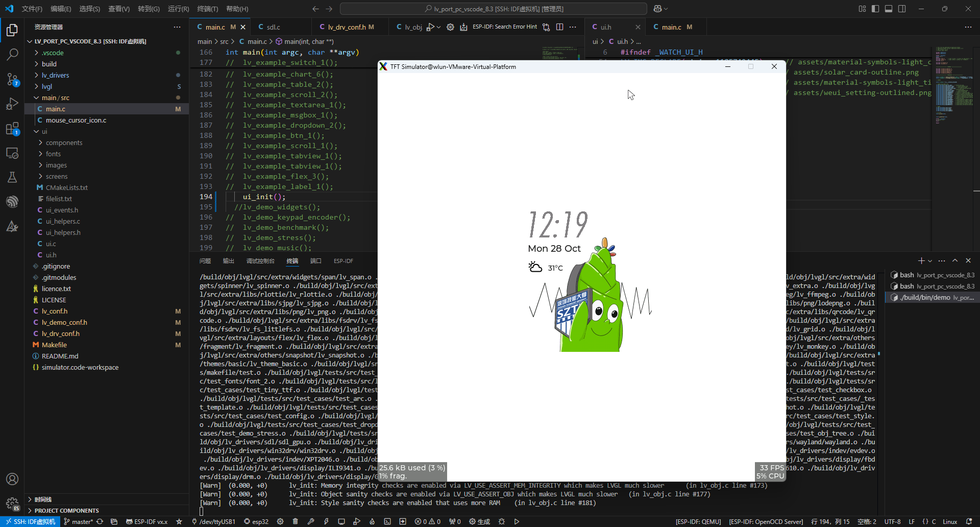Click the debug bug icon in the status bar
The image size is (980, 527).
(502, 521)
